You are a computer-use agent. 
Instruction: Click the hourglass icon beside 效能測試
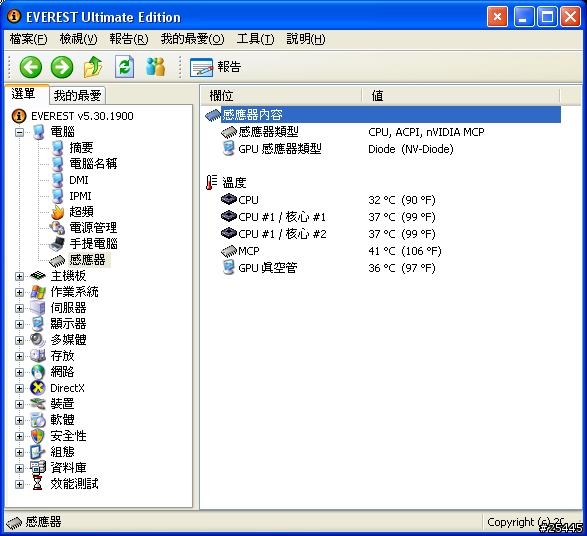point(37,484)
